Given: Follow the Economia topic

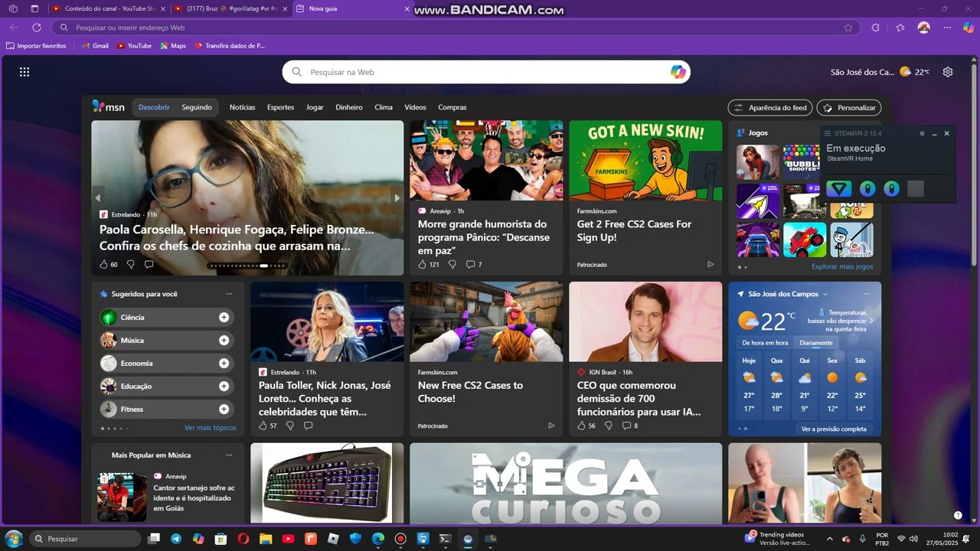Looking at the screenshot, I should 224,363.
